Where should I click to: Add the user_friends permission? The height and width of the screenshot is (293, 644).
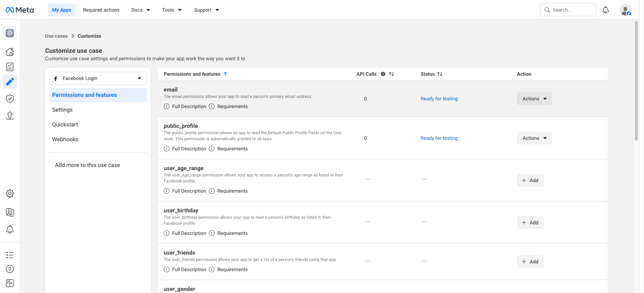click(530, 262)
